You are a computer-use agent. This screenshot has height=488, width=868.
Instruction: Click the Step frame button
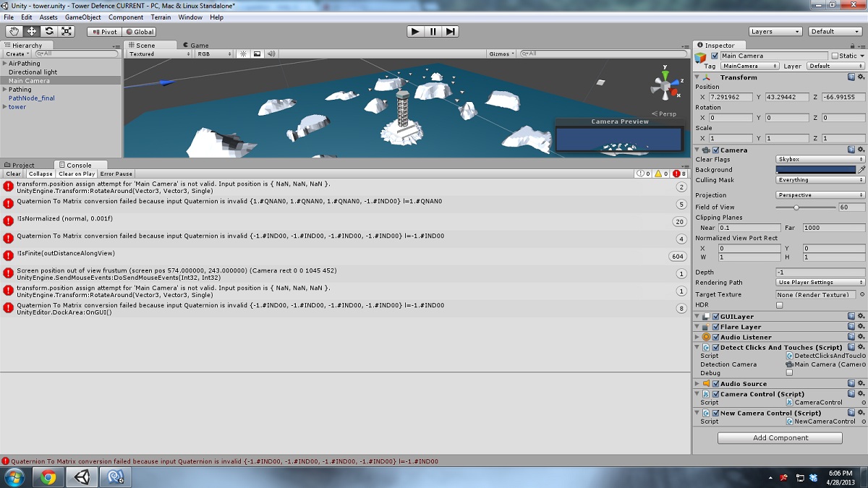pyautogui.click(x=450, y=31)
